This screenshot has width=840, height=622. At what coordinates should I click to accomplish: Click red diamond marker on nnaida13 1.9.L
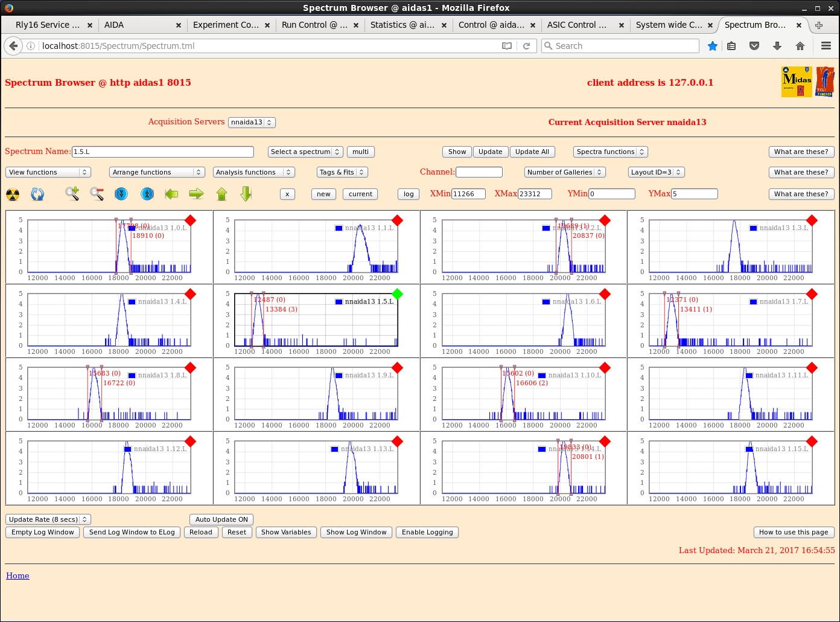click(397, 368)
